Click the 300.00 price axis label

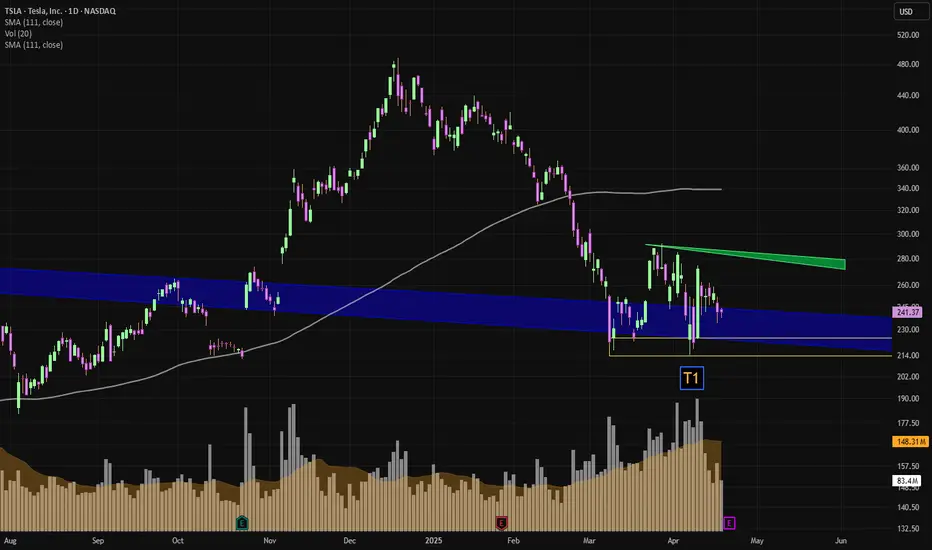tap(908, 234)
